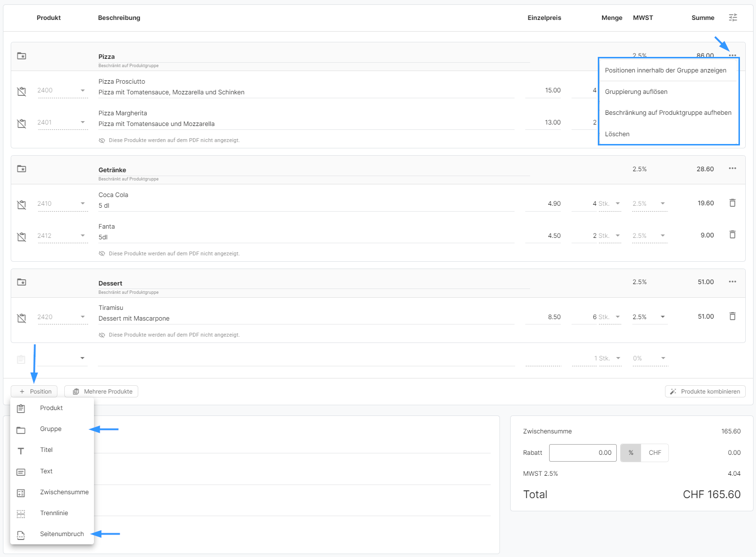Click the Produkte kombinieren button

(705, 392)
